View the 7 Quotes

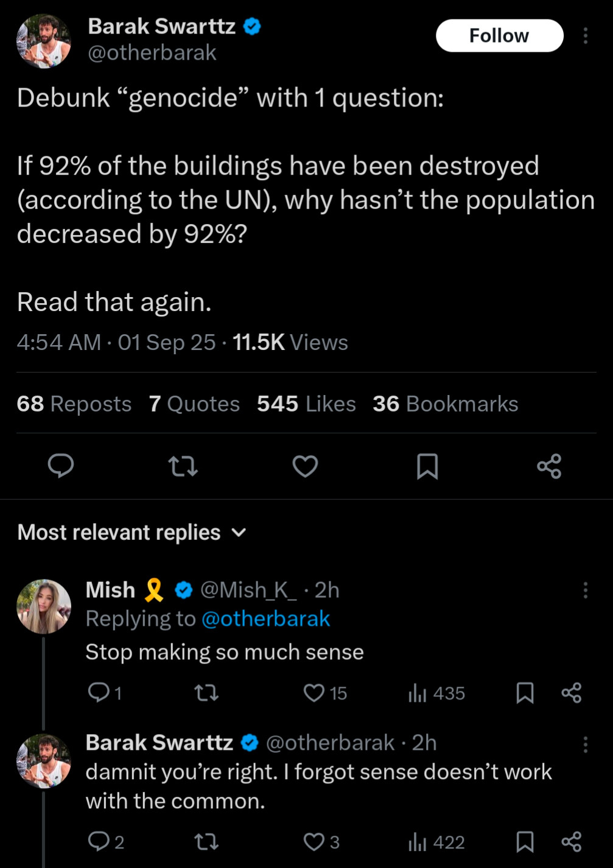(194, 404)
